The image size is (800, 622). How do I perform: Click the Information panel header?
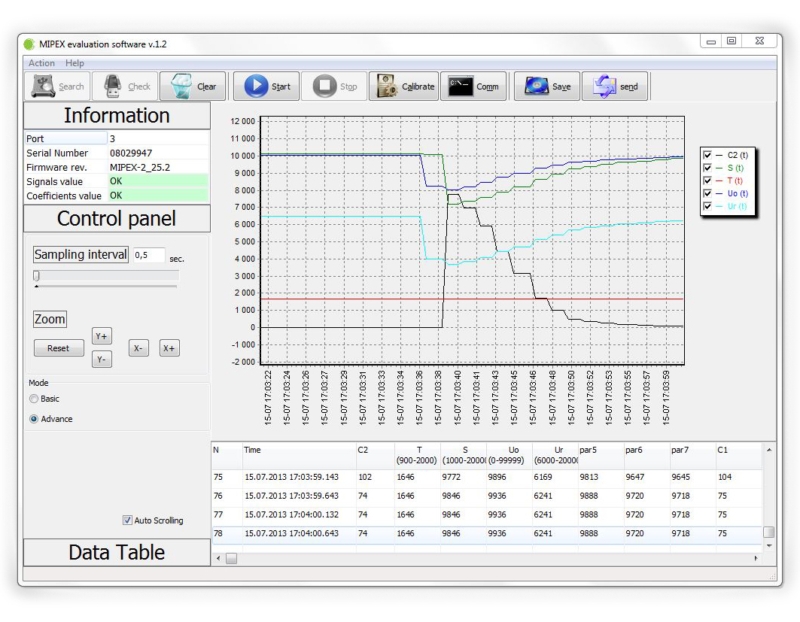pyautogui.click(x=117, y=115)
